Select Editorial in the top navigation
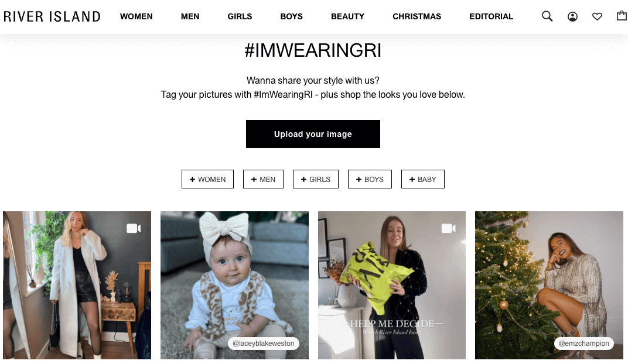The image size is (628, 364). point(491,16)
